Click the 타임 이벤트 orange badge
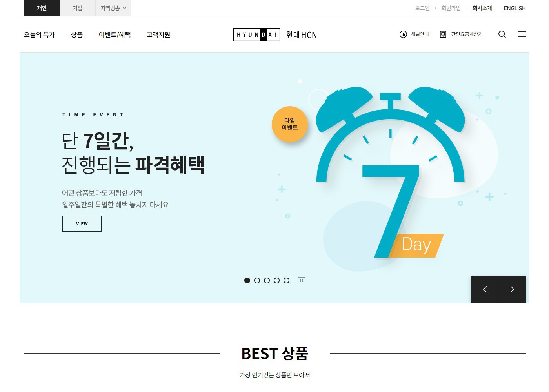The height and width of the screenshot is (392, 549). pyautogui.click(x=290, y=124)
